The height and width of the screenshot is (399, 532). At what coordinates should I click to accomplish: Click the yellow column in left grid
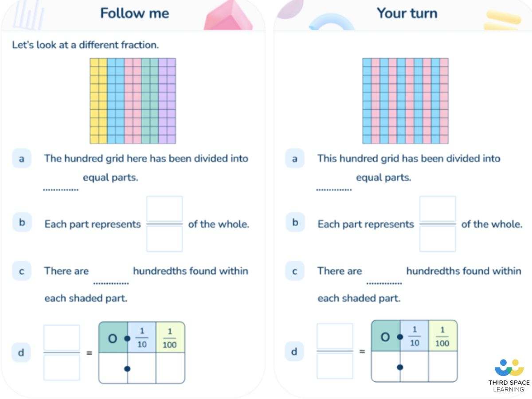98,101
